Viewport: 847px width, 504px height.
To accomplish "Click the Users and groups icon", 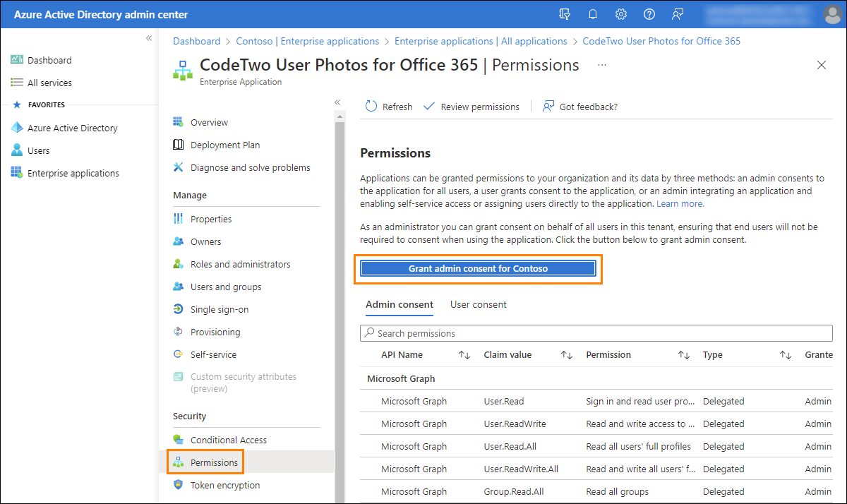I will click(179, 287).
